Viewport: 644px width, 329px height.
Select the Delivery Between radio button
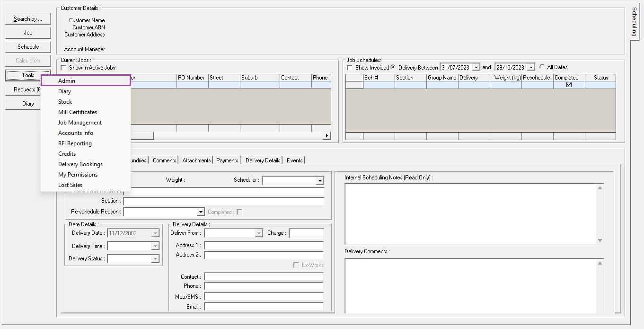393,67
